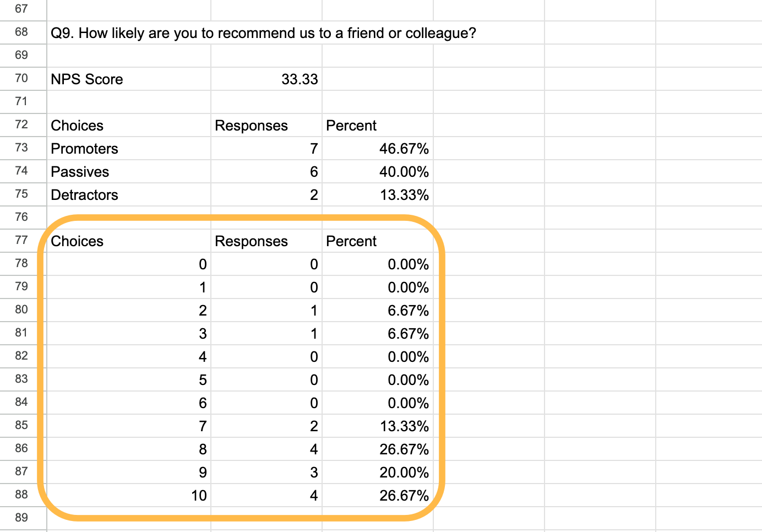Image resolution: width=762 pixels, height=532 pixels.
Task: Click the NPS Score label cell
Action: [87, 79]
